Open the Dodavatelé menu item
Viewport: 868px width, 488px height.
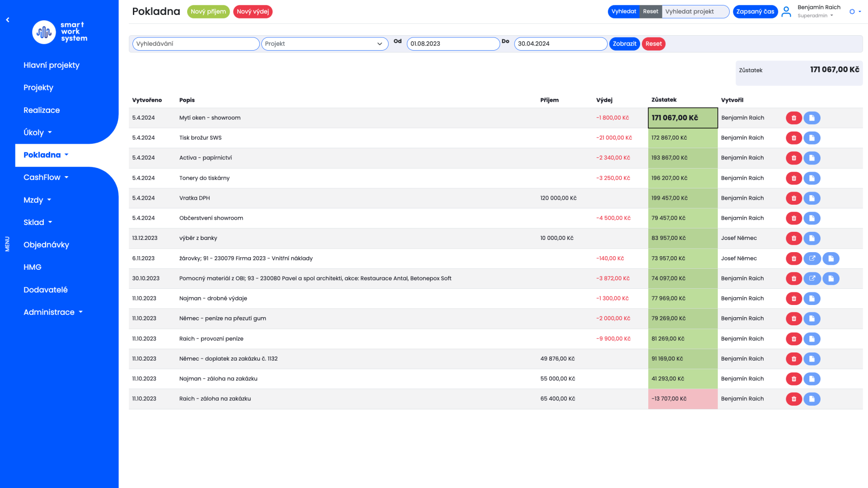(46, 290)
